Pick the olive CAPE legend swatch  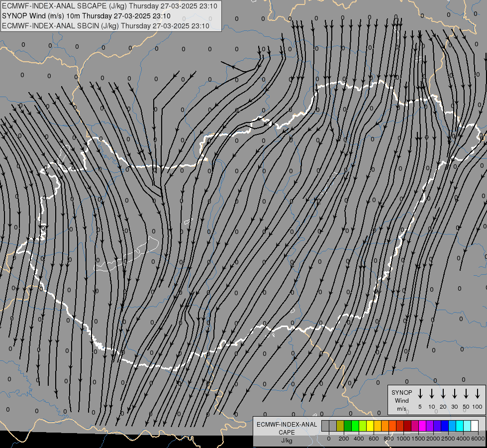pos(340,426)
